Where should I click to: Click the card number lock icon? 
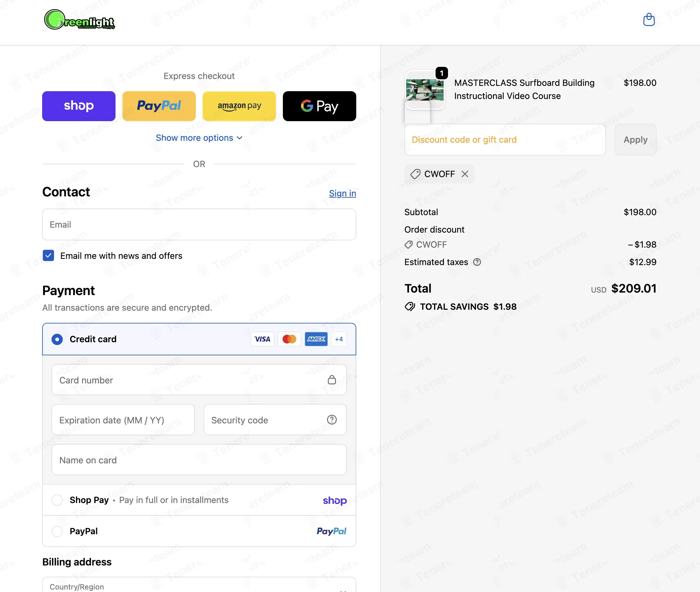pos(332,380)
